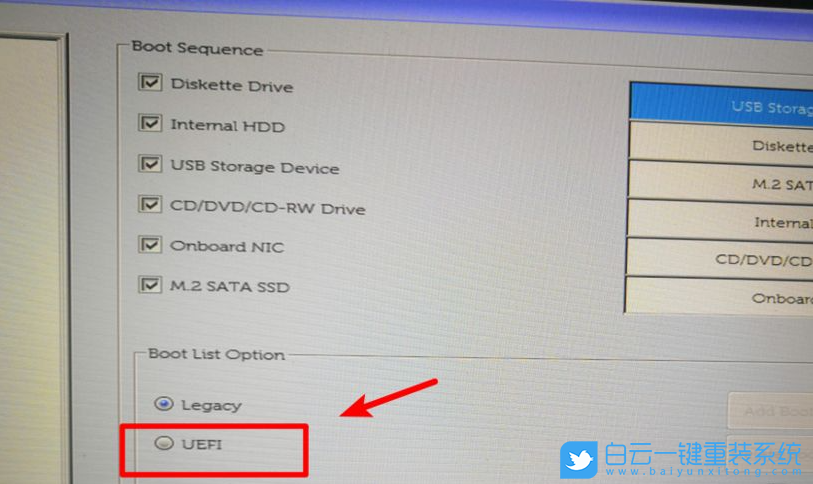
Task: Select the UEFI radio button
Action: pos(164,442)
